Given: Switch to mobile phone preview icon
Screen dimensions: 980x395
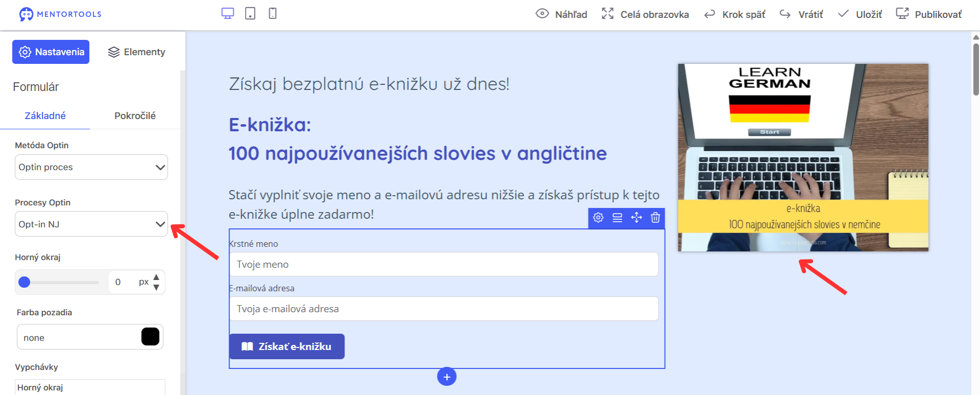Looking at the screenshot, I should coord(273,14).
